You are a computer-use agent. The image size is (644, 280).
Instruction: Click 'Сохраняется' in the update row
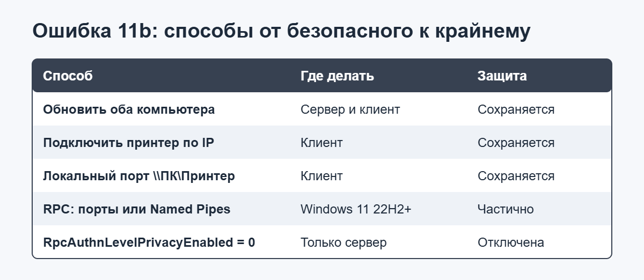pyautogui.click(x=516, y=109)
